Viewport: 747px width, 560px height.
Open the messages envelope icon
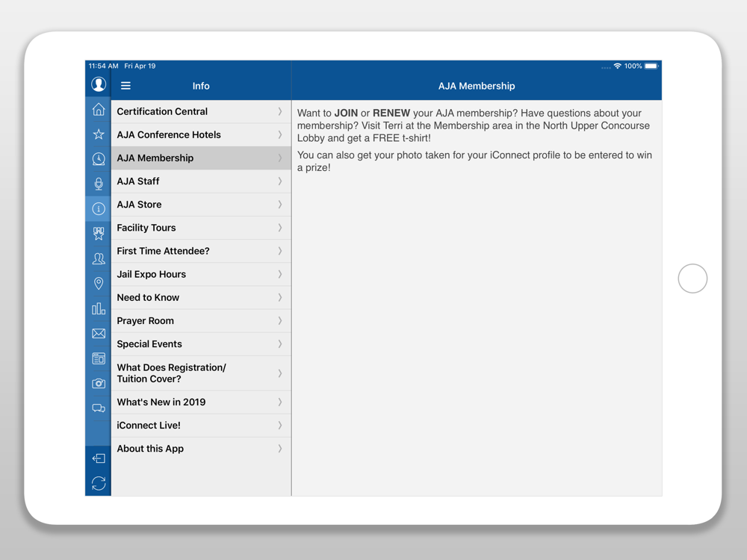(x=99, y=333)
